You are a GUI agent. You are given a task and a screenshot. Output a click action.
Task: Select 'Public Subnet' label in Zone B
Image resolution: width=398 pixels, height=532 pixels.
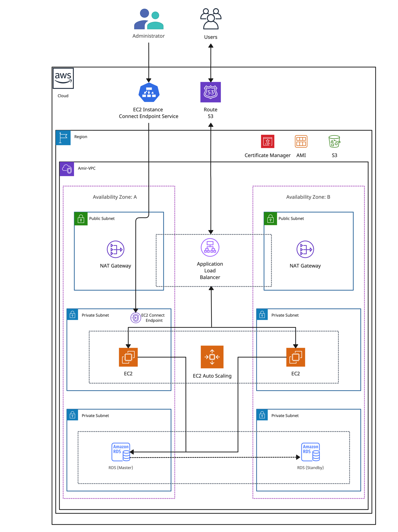[291, 219]
